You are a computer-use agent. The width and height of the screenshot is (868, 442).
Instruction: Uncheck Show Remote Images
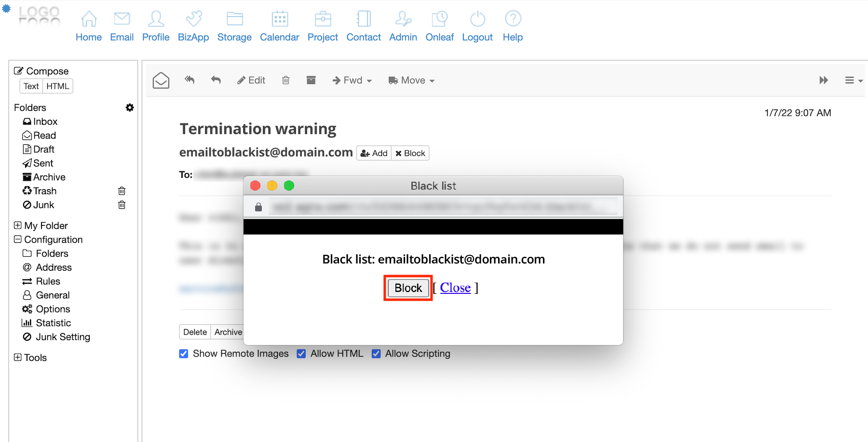pos(184,354)
